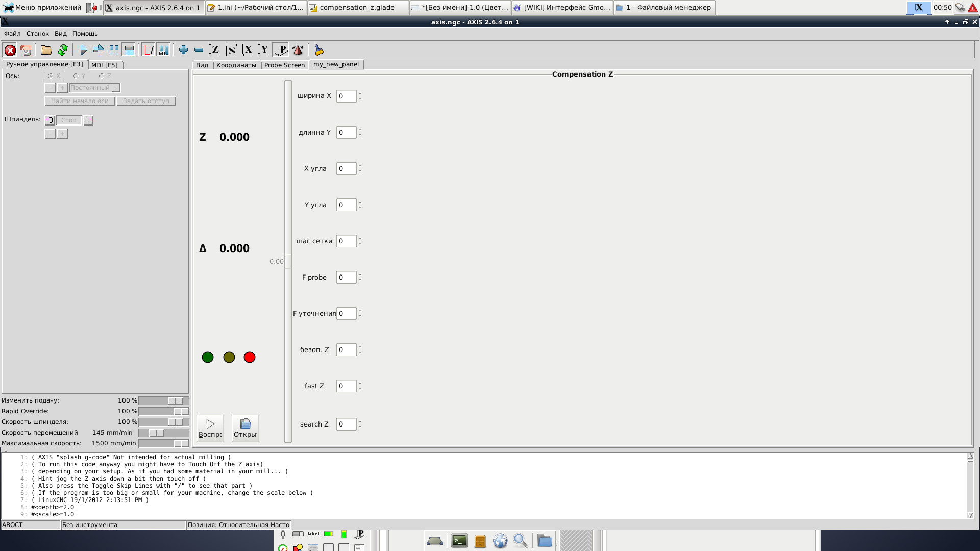This screenshot has width=980, height=551.
Task: Clear live plot with the broom icon
Action: pyautogui.click(x=319, y=50)
